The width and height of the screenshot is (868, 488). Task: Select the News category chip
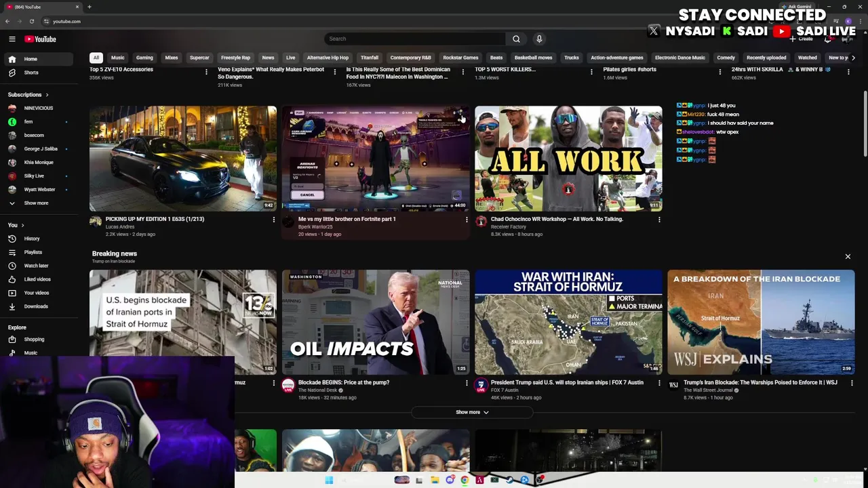pyautogui.click(x=268, y=58)
